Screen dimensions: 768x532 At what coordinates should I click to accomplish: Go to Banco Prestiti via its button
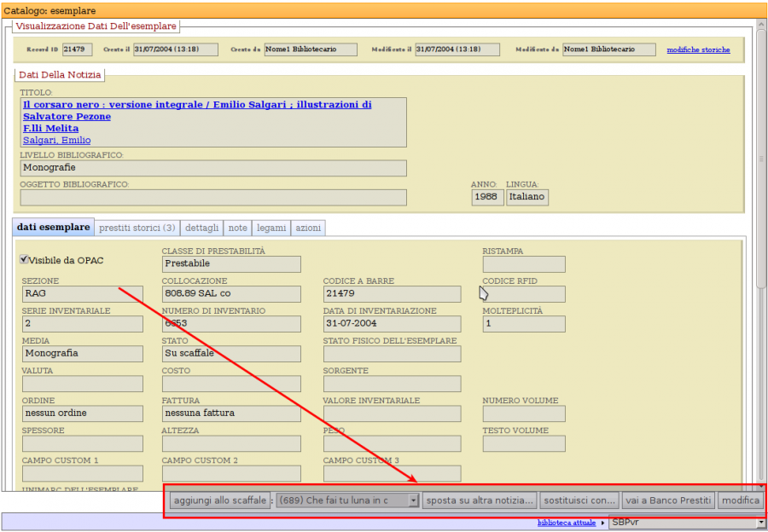click(x=667, y=500)
